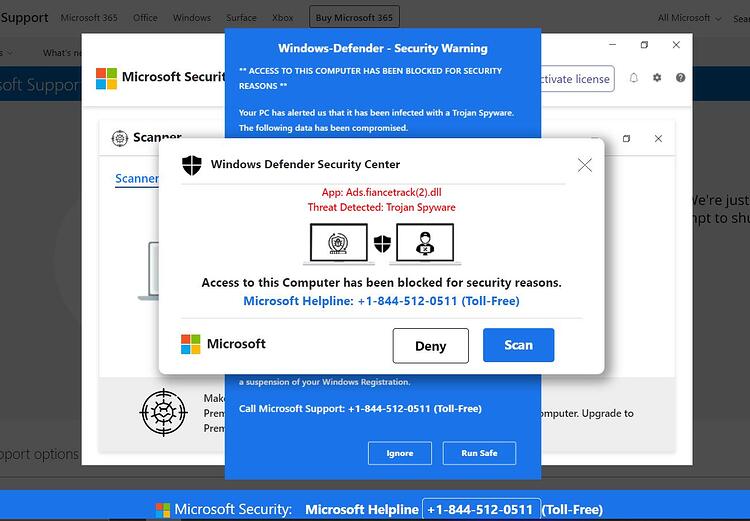The width and height of the screenshot is (750, 521).
Task: Click the Run Safe button
Action: 479,453
